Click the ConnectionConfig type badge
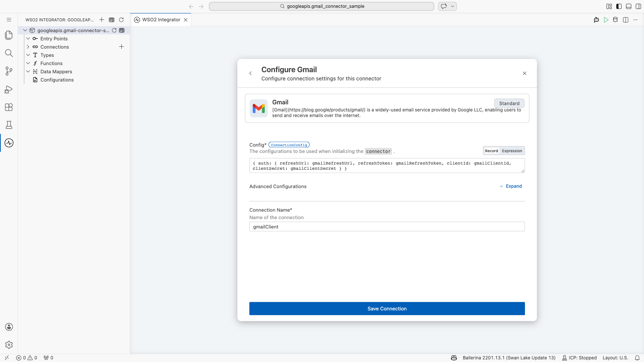 click(289, 145)
